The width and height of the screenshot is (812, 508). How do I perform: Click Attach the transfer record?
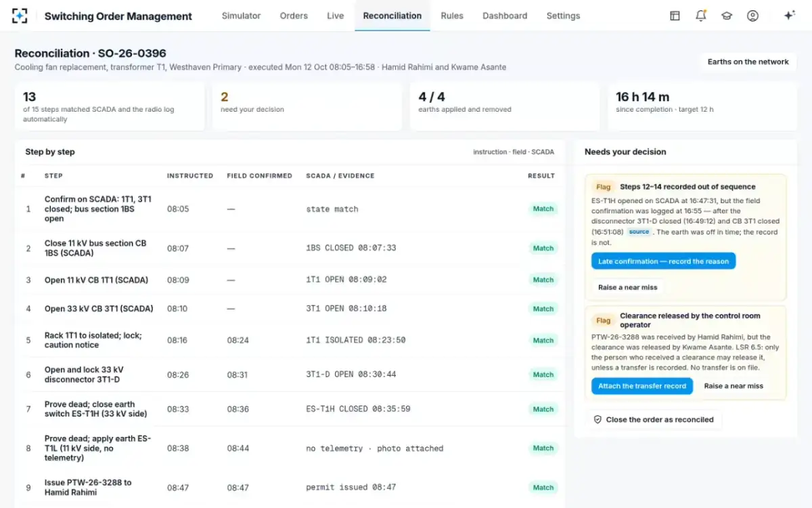point(642,386)
